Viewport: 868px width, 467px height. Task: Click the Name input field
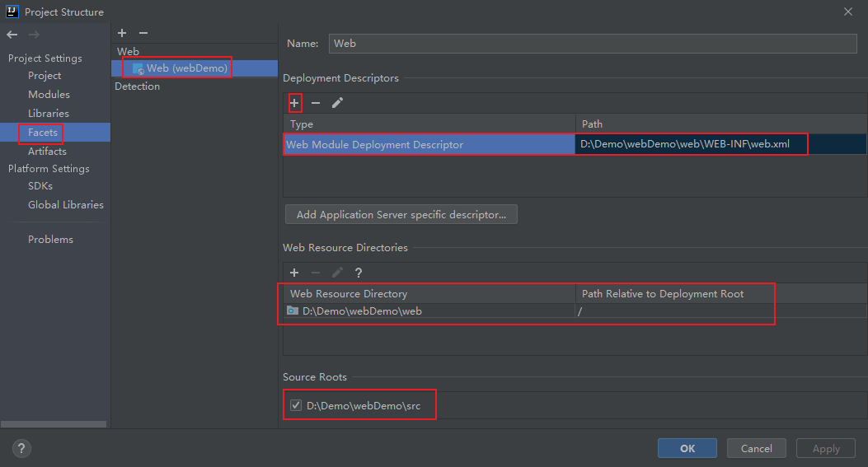592,44
